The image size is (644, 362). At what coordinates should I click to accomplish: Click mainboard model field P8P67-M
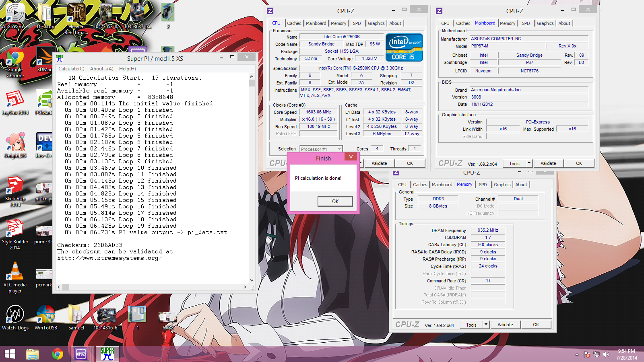click(508, 46)
